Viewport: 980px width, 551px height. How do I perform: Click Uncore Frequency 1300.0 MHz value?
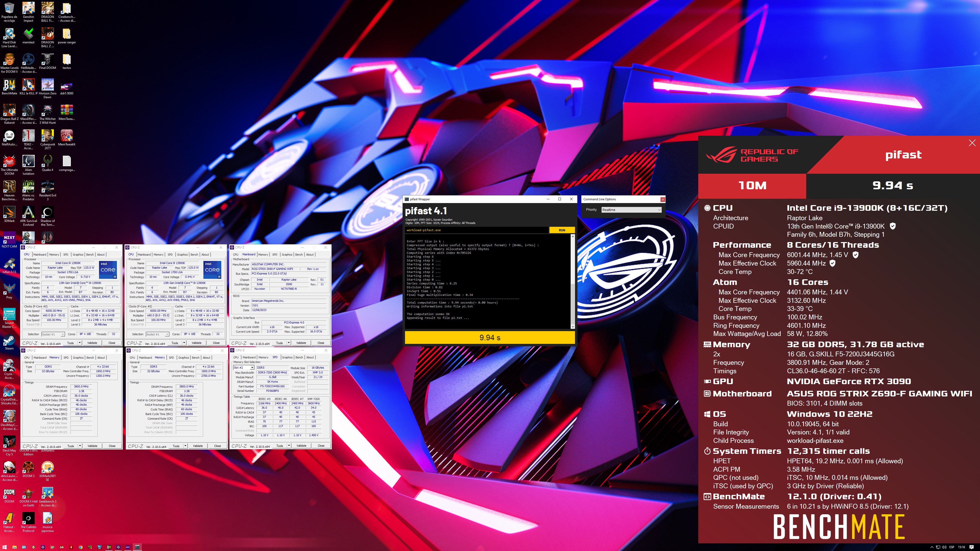103,376
